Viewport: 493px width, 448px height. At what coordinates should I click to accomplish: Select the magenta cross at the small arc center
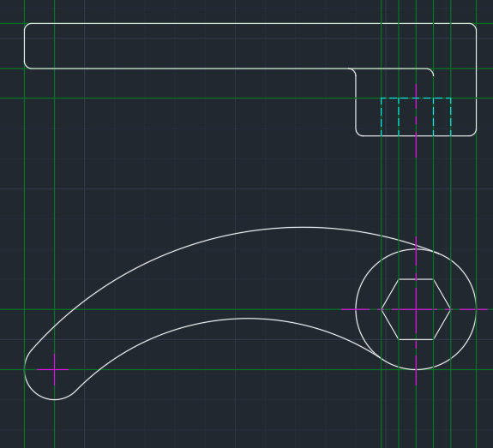point(54,369)
